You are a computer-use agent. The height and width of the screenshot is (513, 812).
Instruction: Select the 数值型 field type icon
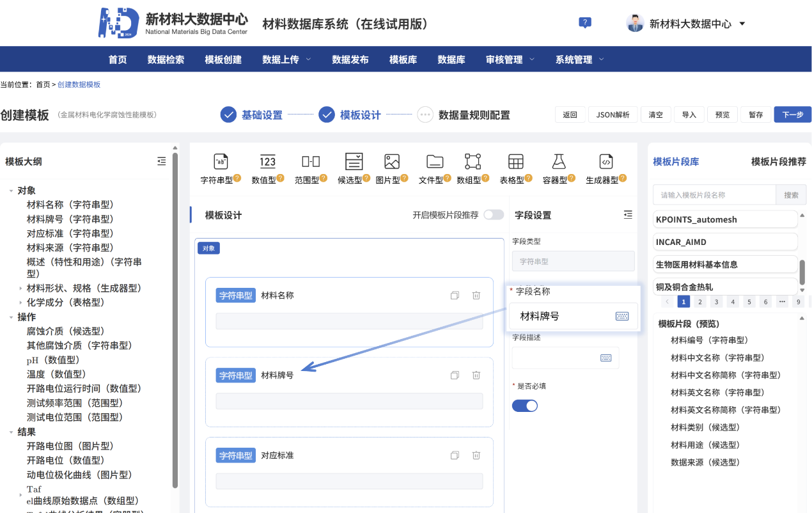click(268, 162)
